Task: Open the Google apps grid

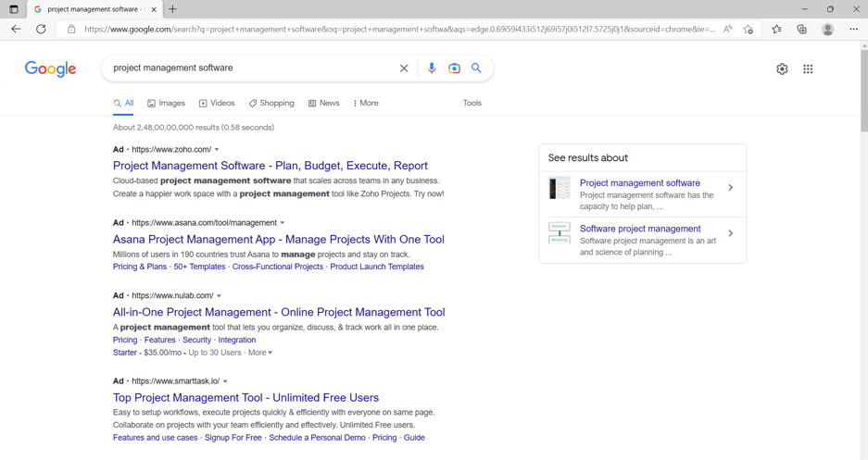Action: 808,69
